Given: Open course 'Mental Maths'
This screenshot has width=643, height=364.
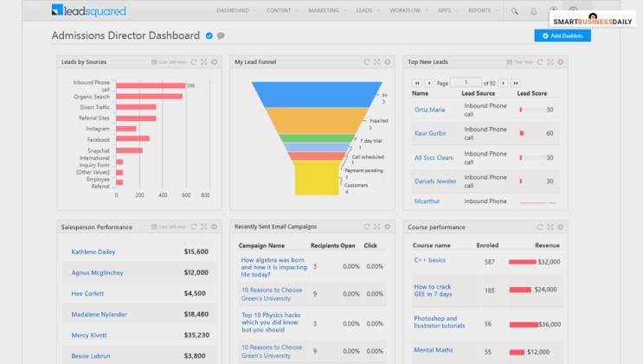Looking at the screenshot, I should point(433,350).
